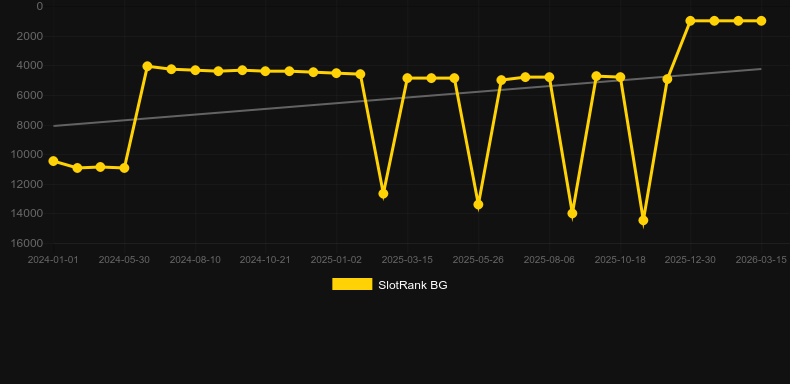Select the dip point at 2025-05-26
Screen dimensions: 790x384
[478, 204]
